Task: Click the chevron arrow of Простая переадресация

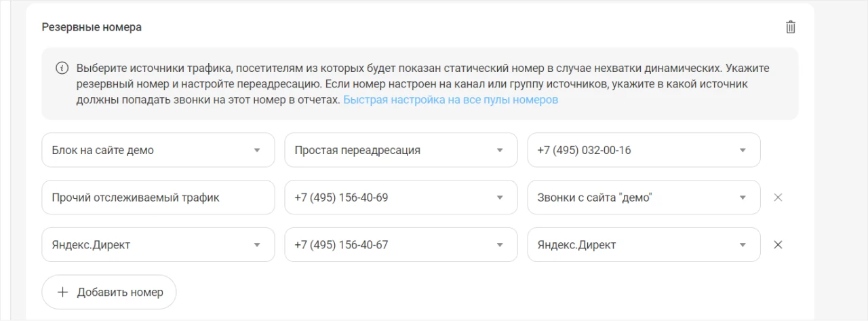Action: point(500,150)
